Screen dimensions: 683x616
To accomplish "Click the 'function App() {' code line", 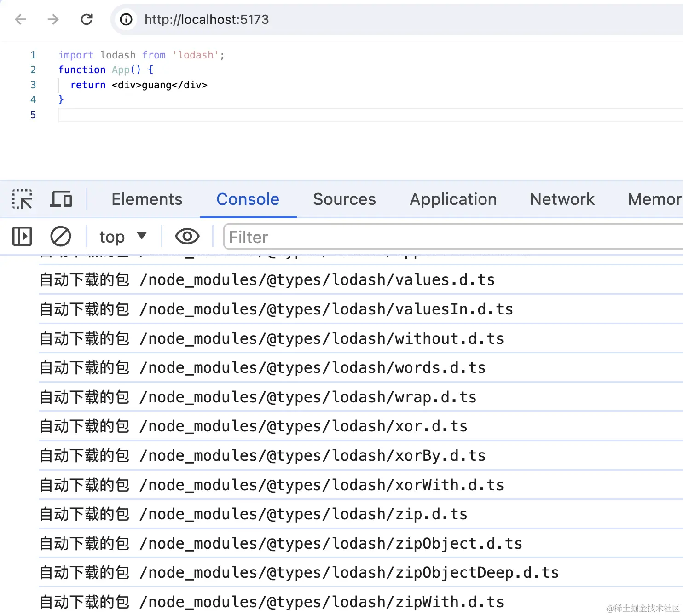I will click(x=106, y=70).
